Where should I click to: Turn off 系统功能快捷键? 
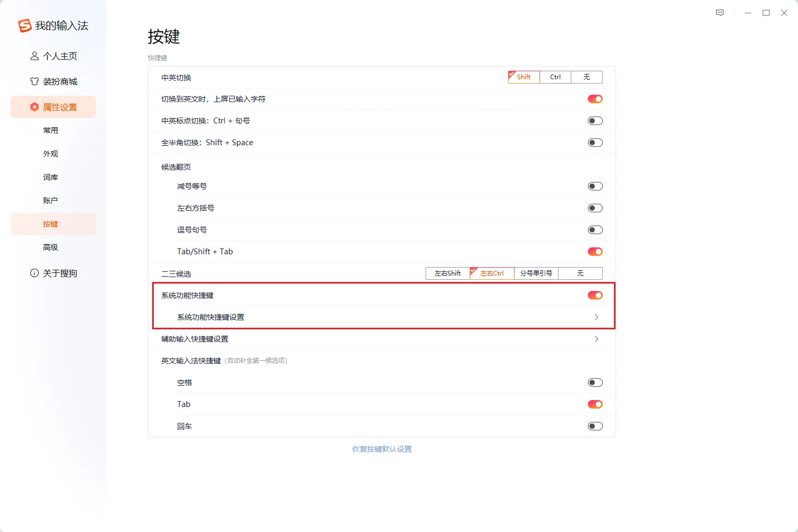click(x=595, y=295)
